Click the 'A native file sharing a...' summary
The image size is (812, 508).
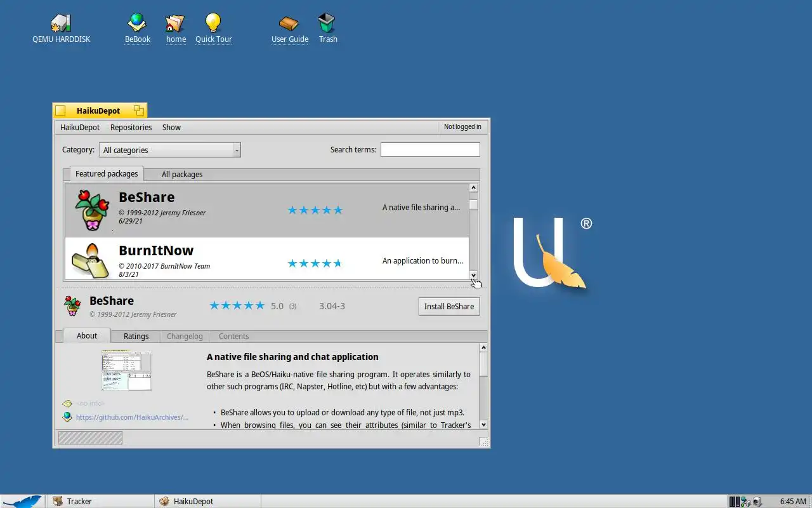tap(421, 208)
